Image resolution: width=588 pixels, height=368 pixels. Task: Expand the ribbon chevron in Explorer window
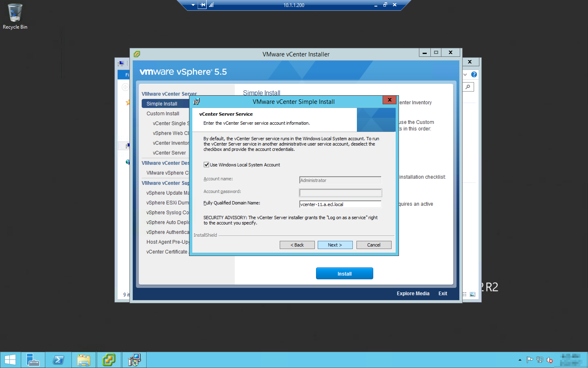(465, 74)
